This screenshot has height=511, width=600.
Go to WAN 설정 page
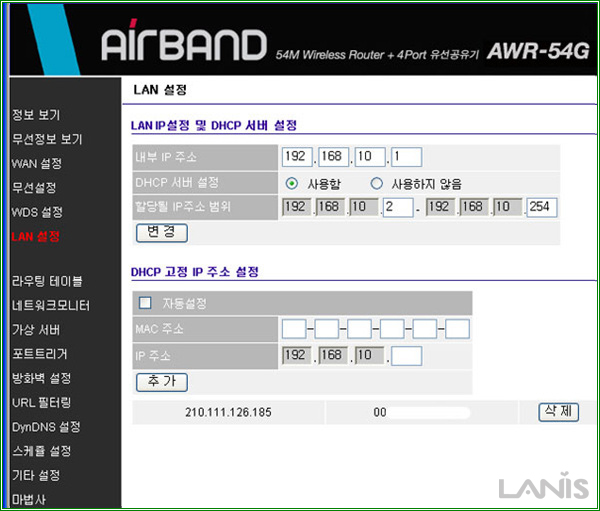point(37,163)
